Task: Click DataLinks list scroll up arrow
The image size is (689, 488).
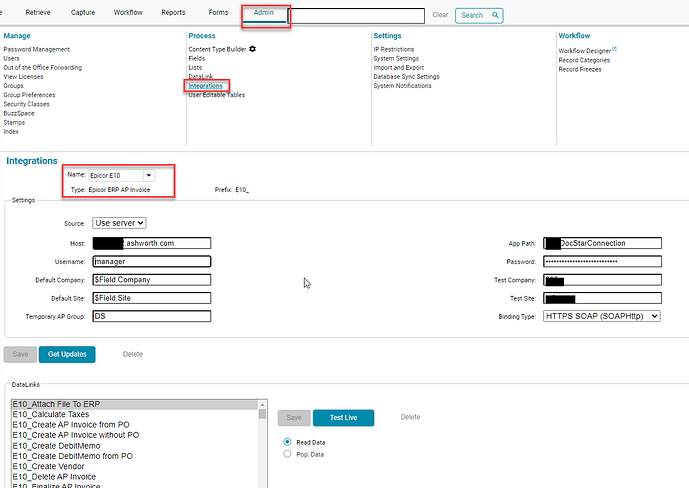Action: point(262,404)
